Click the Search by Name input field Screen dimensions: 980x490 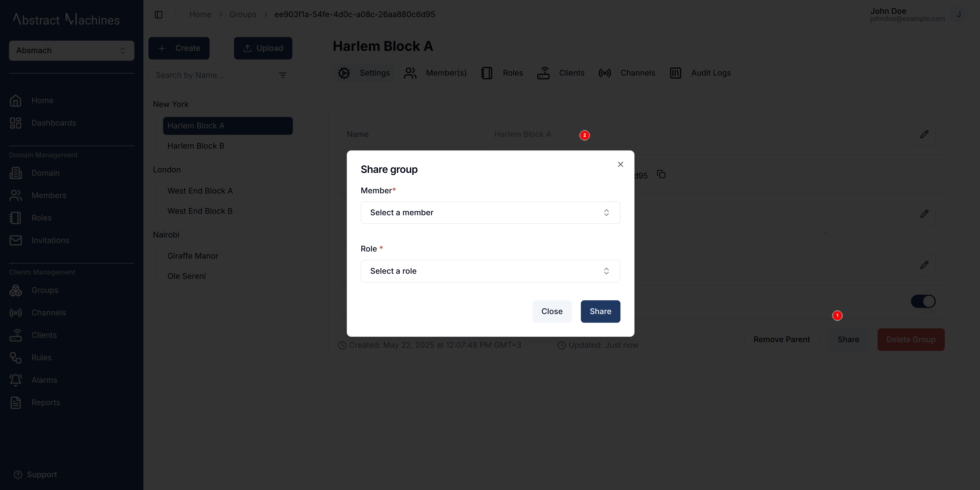click(210, 75)
